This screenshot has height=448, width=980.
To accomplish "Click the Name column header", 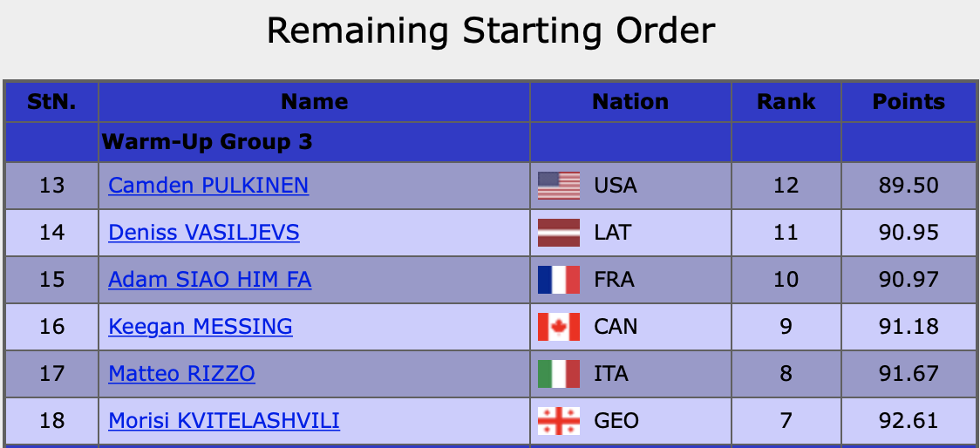I will point(314,102).
